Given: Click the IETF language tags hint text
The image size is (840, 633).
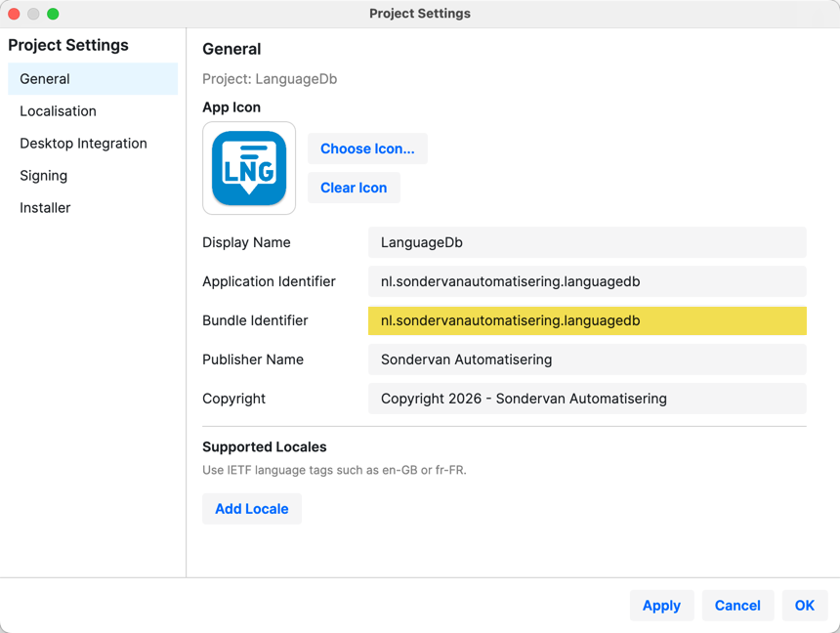Looking at the screenshot, I should pos(334,470).
